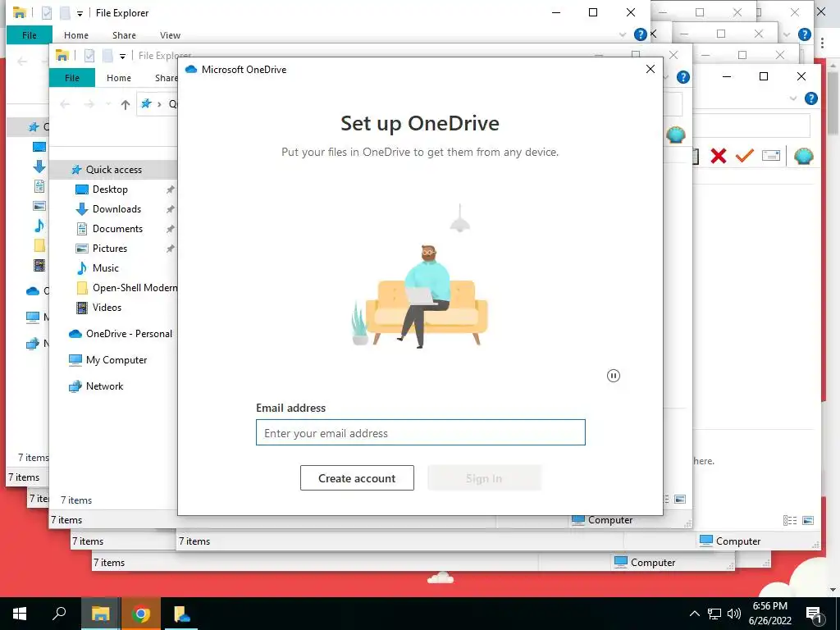Switch to details view in the right window status bar

[x=790, y=520]
